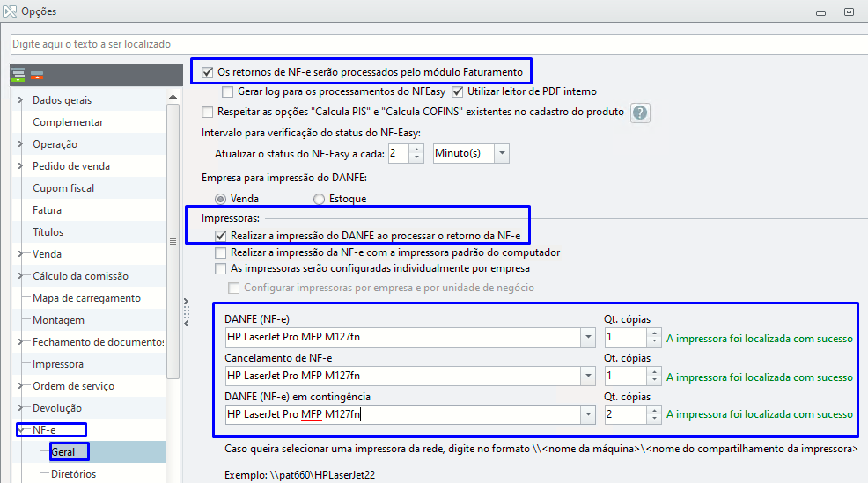This screenshot has width=868, height=483.
Task: Select Complementar in the options tree
Action: point(68,122)
